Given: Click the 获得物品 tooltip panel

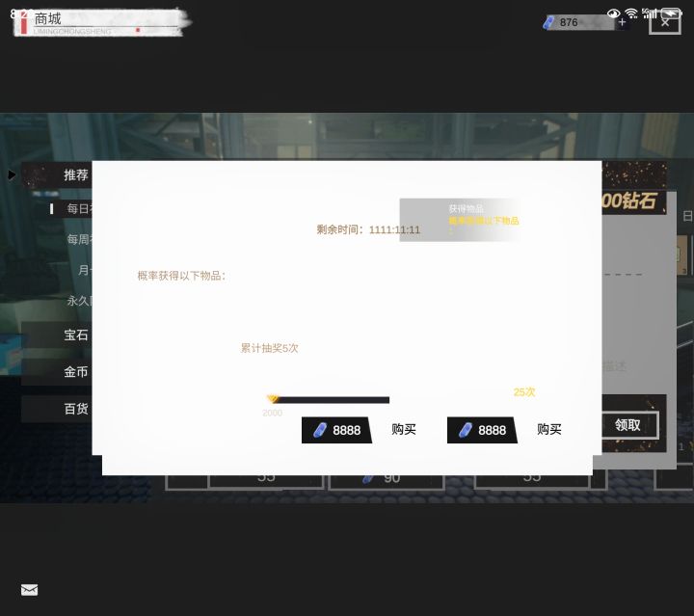Looking at the screenshot, I should 461,220.
